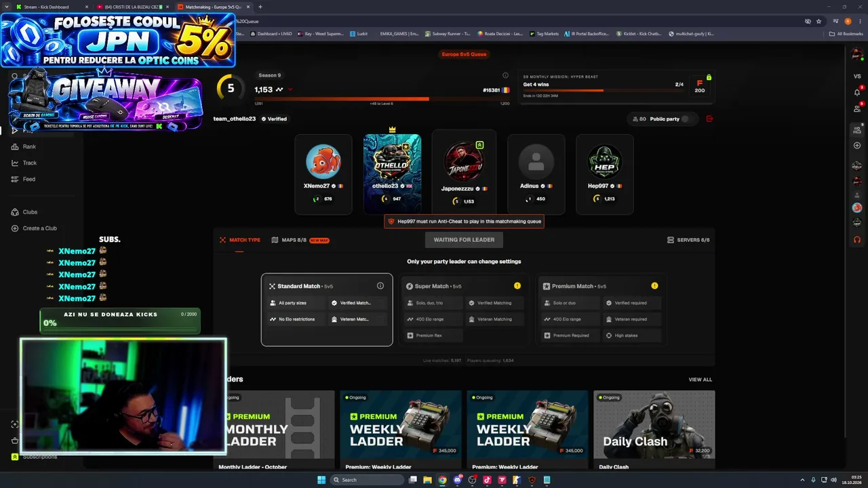The width and height of the screenshot is (868, 488).
Task: Click the Hep997 anti-cheat warning banner
Action: 464,221
